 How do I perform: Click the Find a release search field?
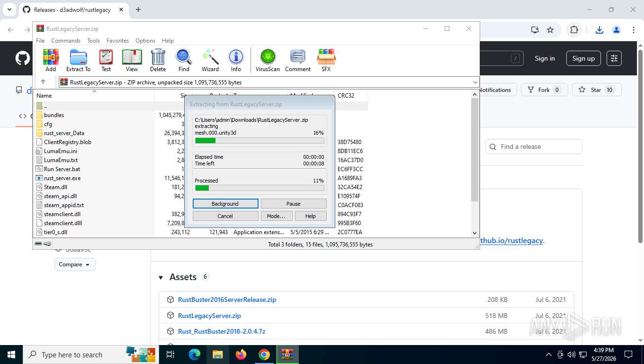534,146
